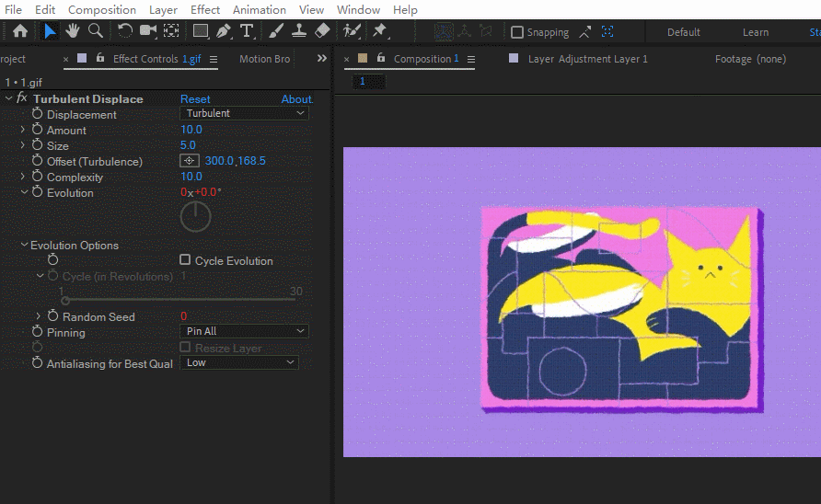Toggle lock icon on Composition panel
Image resolution: width=821 pixels, height=504 pixels.
coord(381,58)
